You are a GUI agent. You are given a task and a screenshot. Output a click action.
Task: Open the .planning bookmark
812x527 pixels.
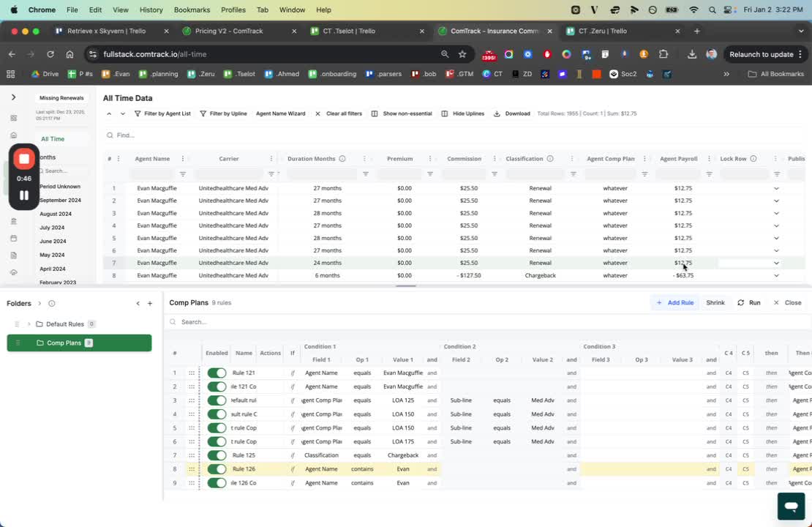click(x=159, y=74)
